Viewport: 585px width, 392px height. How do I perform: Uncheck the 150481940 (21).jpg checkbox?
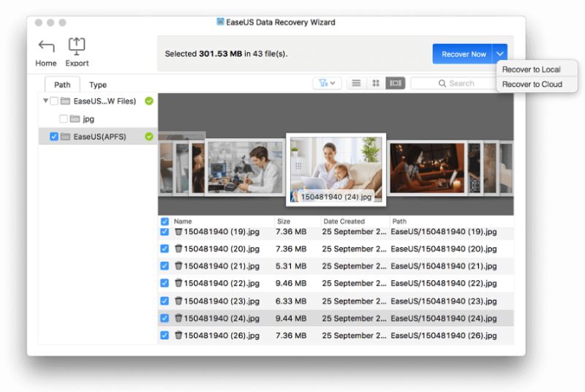tap(165, 265)
